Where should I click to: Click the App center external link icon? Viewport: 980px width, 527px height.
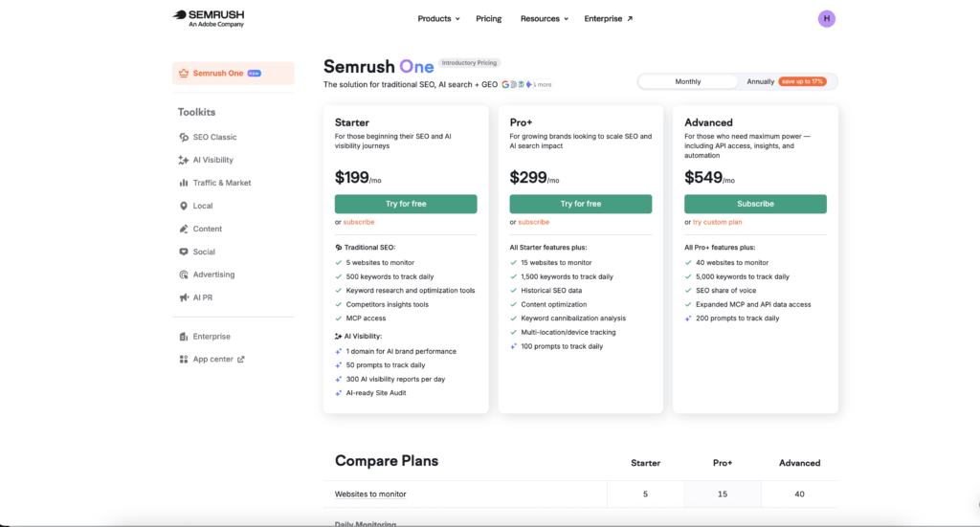tap(241, 359)
